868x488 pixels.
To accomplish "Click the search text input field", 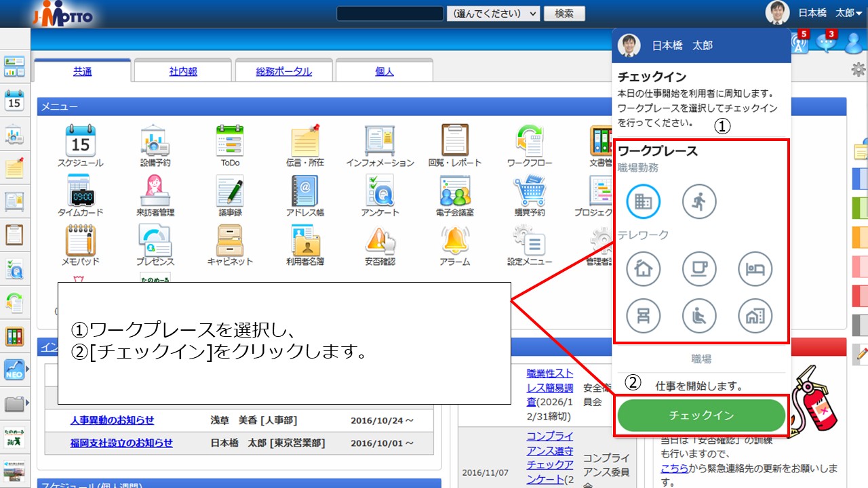I will 390,14.
